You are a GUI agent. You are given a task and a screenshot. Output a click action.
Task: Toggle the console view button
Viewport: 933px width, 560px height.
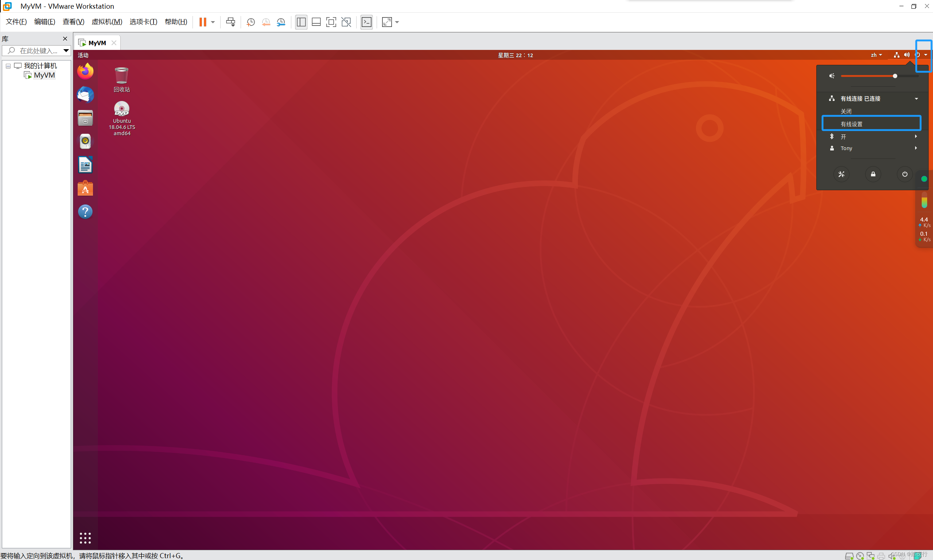[366, 22]
